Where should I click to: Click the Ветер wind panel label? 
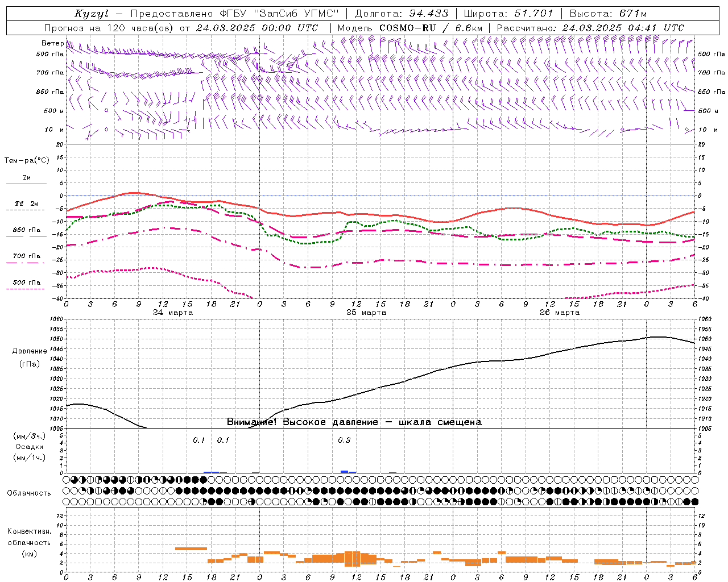52,43
